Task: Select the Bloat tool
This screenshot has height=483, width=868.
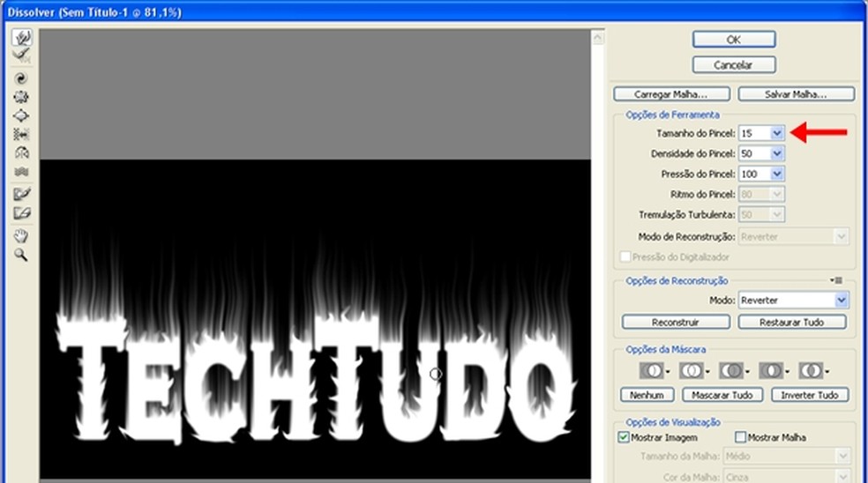Action: [x=21, y=115]
